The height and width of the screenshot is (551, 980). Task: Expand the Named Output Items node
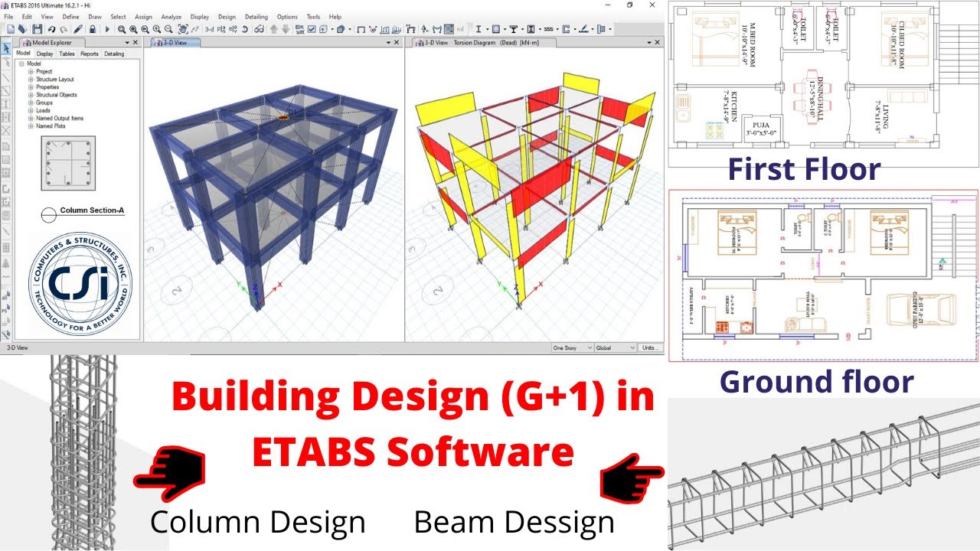click(31, 118)
